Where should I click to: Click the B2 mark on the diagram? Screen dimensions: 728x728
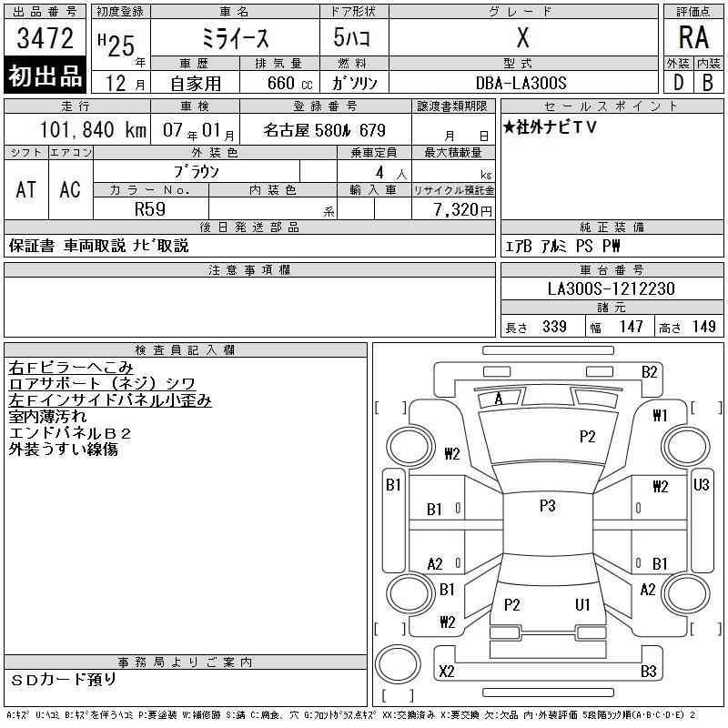(x=649, y=372)
